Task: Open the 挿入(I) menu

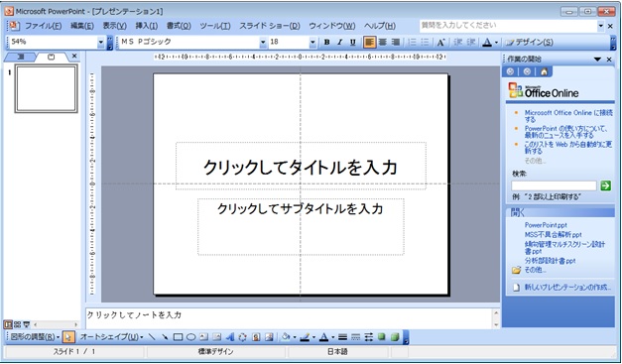Action: [x=147, y=26]
